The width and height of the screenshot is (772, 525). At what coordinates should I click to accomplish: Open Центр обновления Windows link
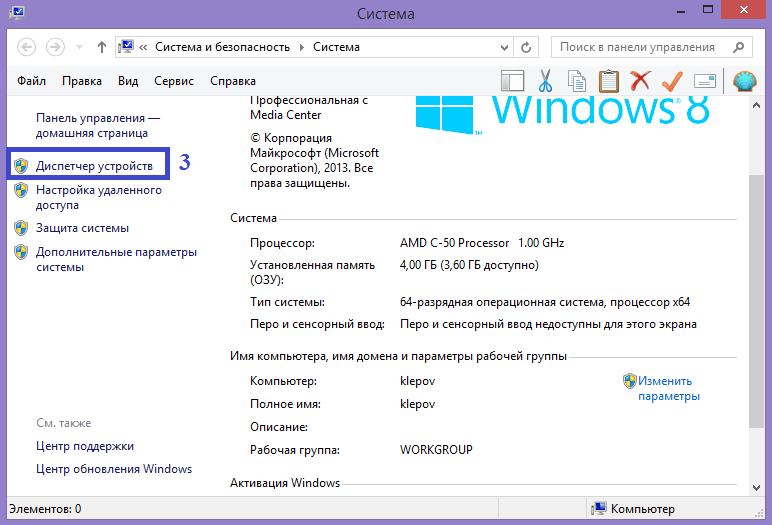[114, 469]
